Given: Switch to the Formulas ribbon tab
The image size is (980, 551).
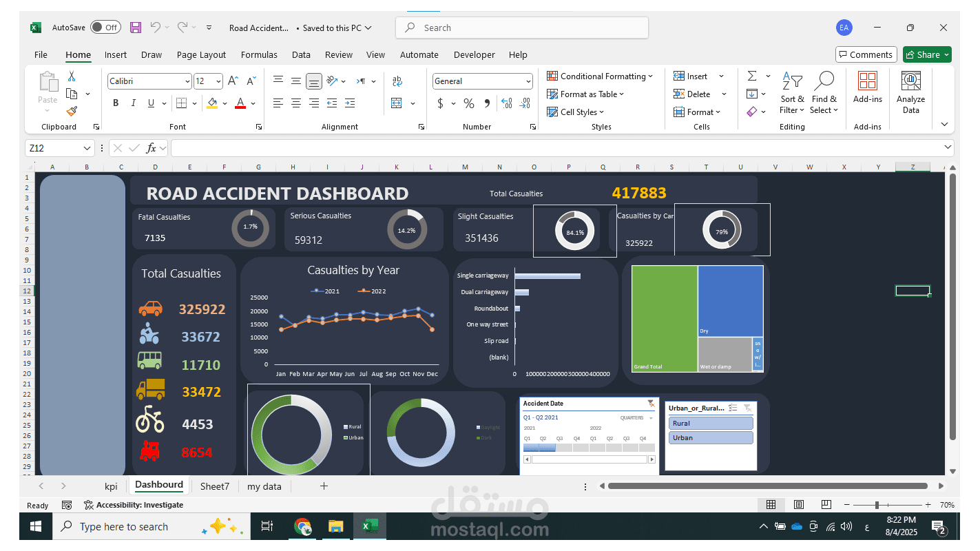Looking at the screenshot, I should coord(259,55).
